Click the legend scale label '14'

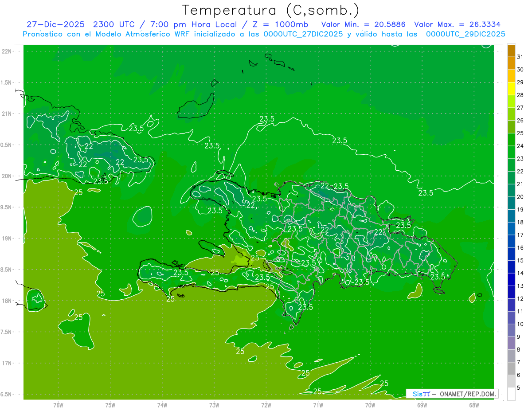[x=520, y=273]
